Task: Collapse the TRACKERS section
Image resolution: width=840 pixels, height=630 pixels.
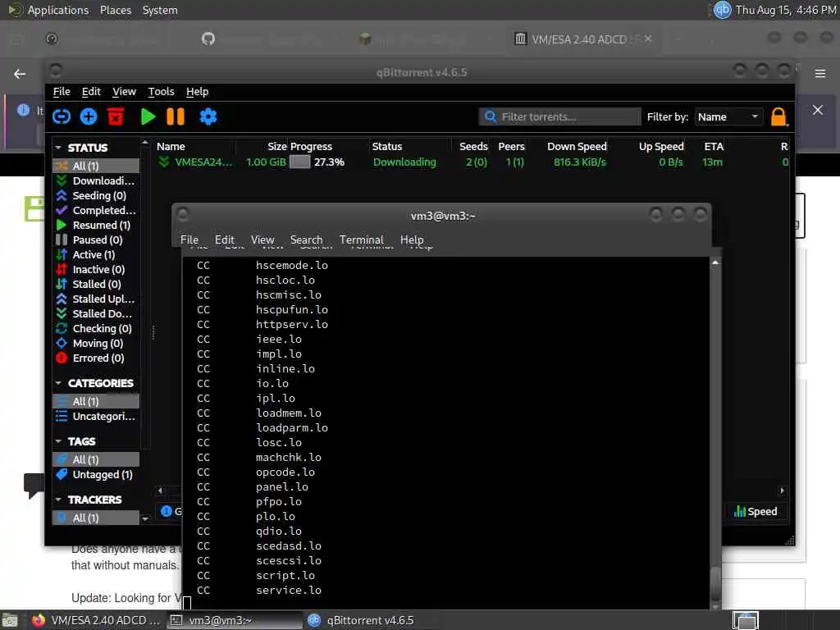Action: [x=58, y=500]
